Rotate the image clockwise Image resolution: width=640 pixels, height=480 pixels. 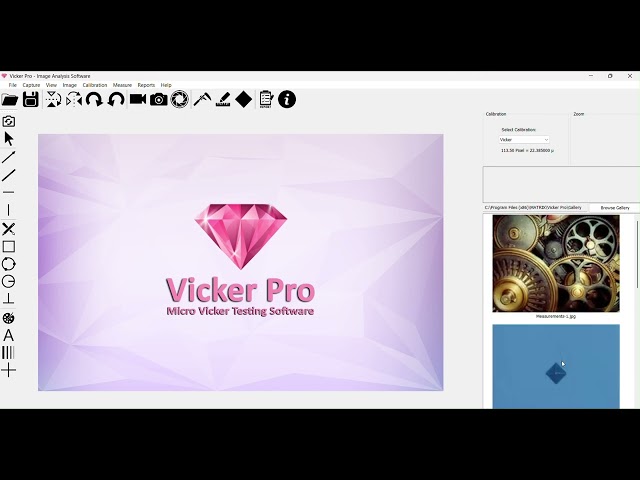(94, 100)
